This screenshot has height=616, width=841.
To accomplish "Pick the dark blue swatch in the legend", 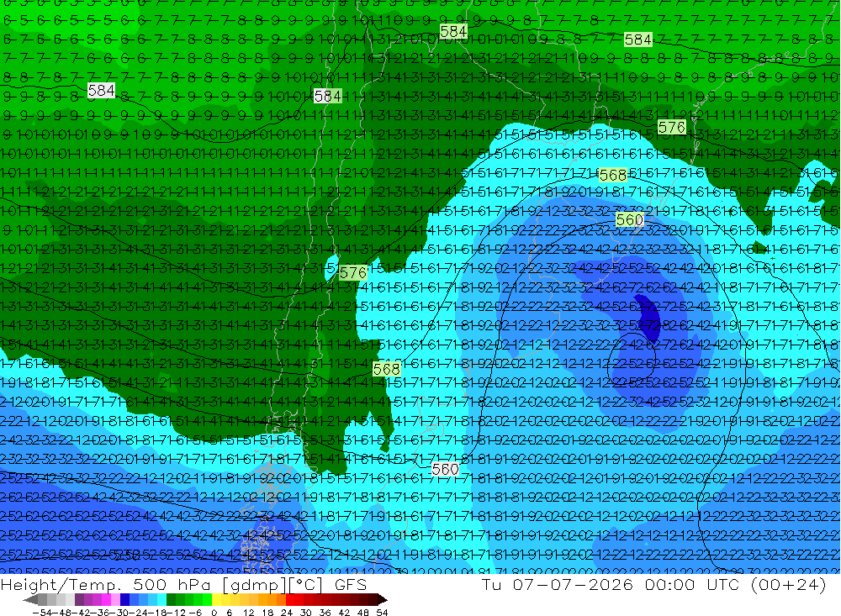I will pos(124,599).
